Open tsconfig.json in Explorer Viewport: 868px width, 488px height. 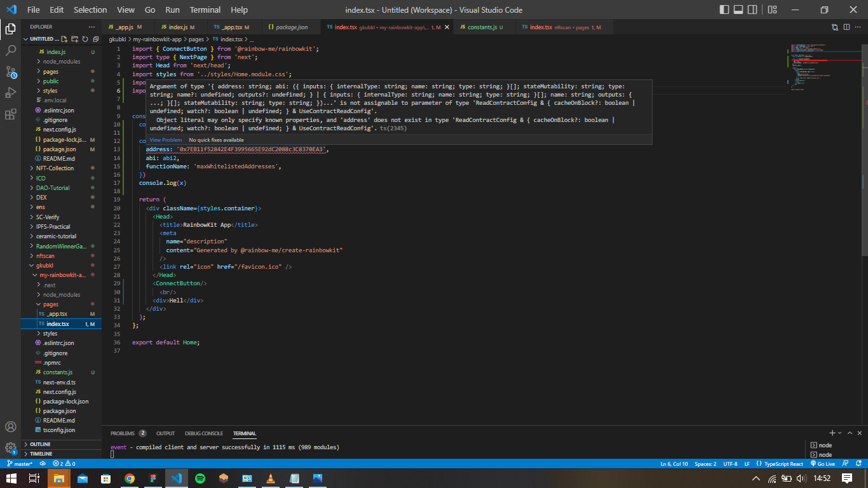[61, 430]
